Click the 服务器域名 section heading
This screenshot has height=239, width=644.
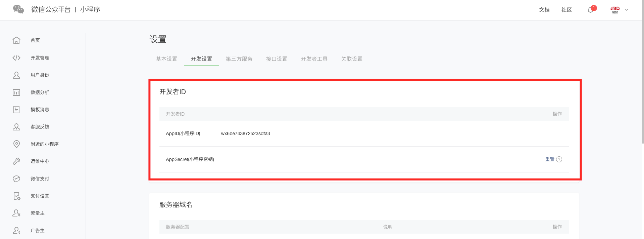coord(176,205)
